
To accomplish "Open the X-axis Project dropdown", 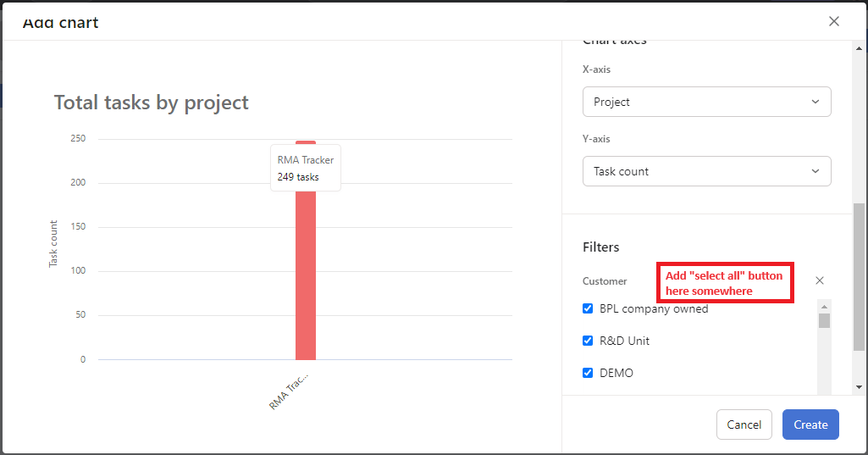I will pyautogui.click(x=706, y=102).
